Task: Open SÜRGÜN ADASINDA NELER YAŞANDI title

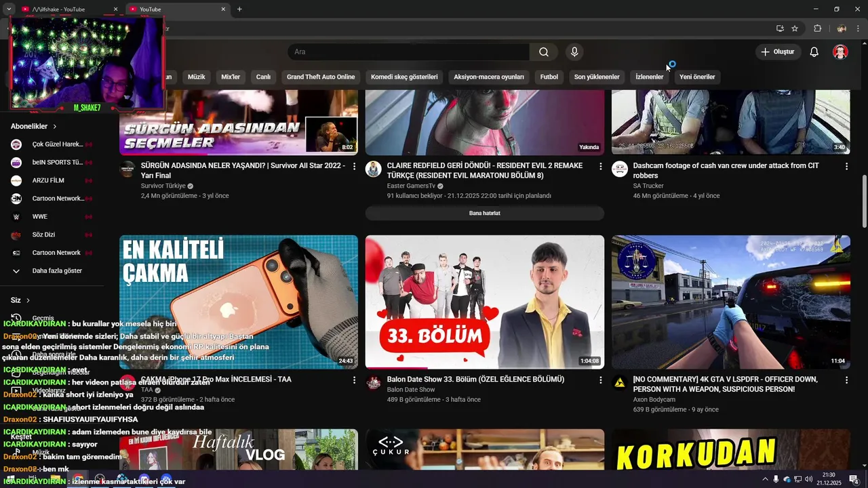Action: tap(243, 170)
